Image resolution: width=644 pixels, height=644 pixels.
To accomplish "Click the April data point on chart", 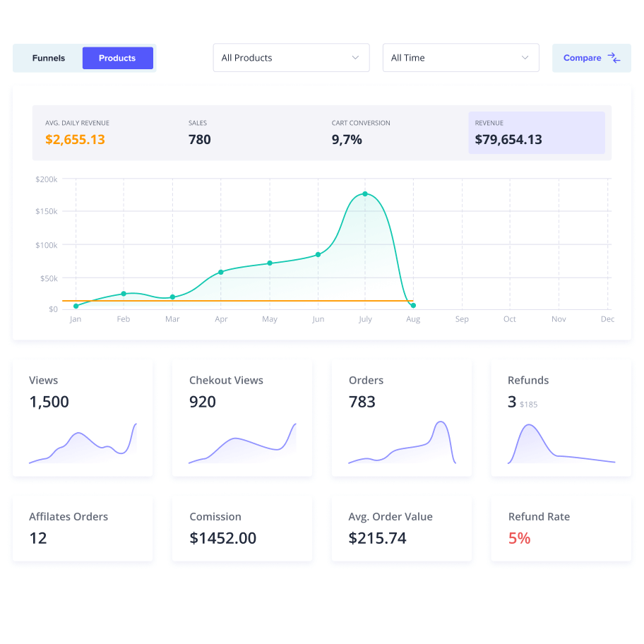I will [221, 272].
